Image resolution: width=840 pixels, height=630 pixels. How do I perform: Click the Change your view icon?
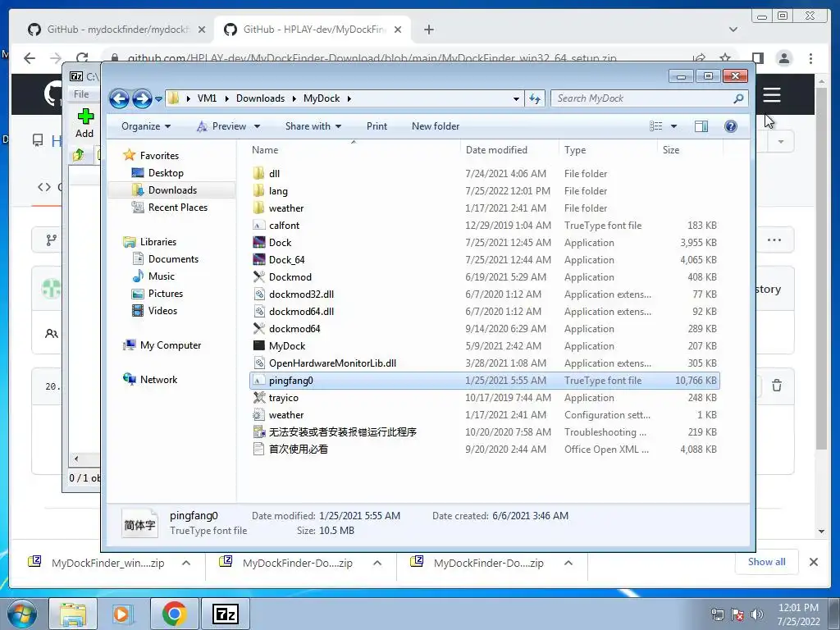click(x=655, y=126)
